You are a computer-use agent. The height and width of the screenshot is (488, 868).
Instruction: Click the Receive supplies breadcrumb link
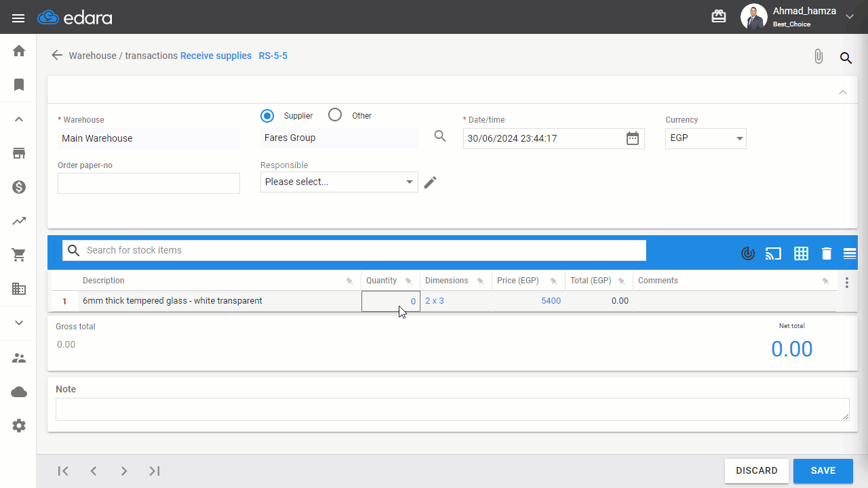pos(216,56)
